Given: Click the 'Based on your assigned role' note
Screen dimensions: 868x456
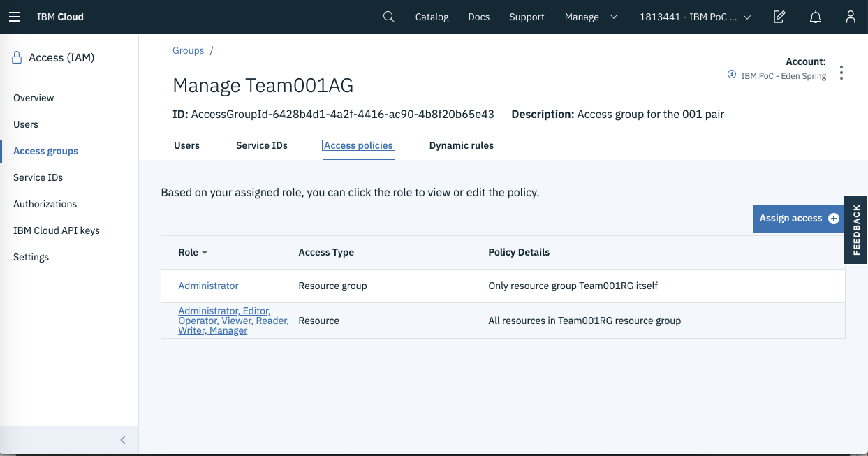Looking at the screenshot, I should click(x=350, y=192).
